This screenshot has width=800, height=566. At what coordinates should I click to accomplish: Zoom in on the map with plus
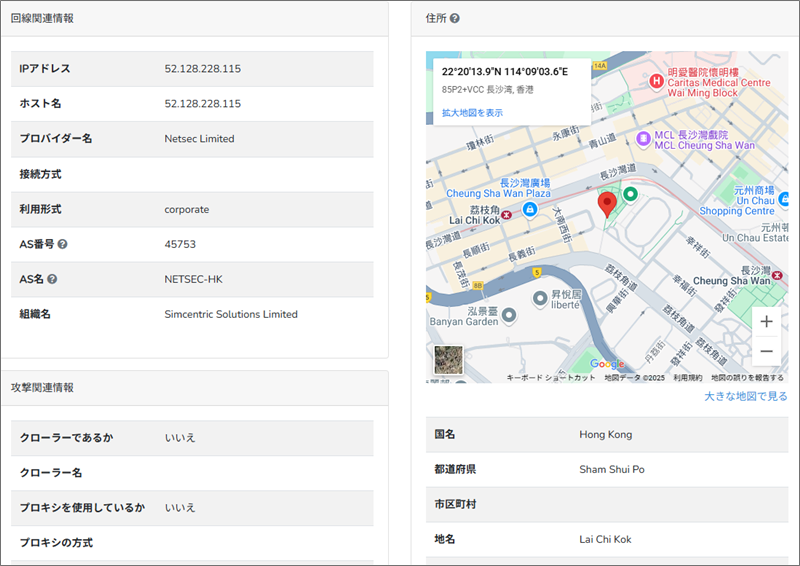[x=766, y=322]
